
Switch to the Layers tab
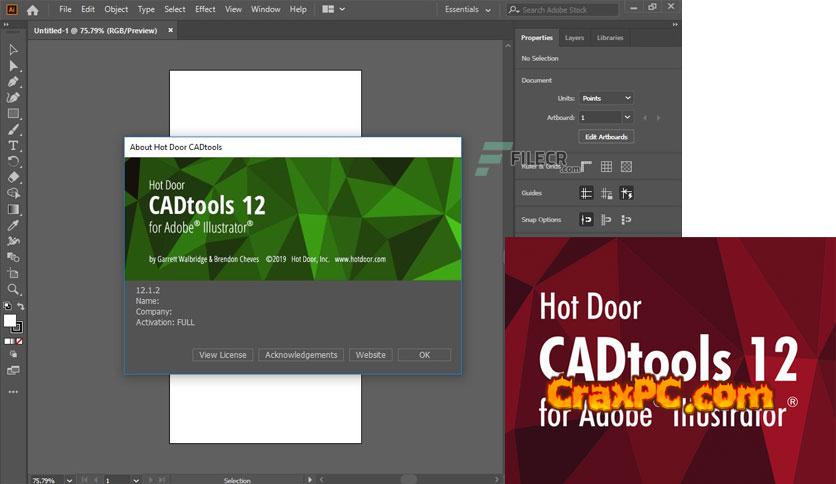574,38
